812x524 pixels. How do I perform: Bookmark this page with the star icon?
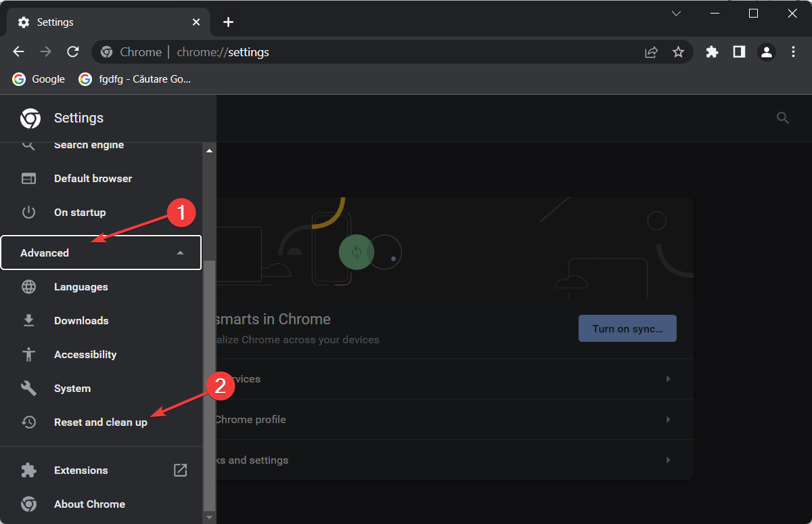click(x=678, y=51)
